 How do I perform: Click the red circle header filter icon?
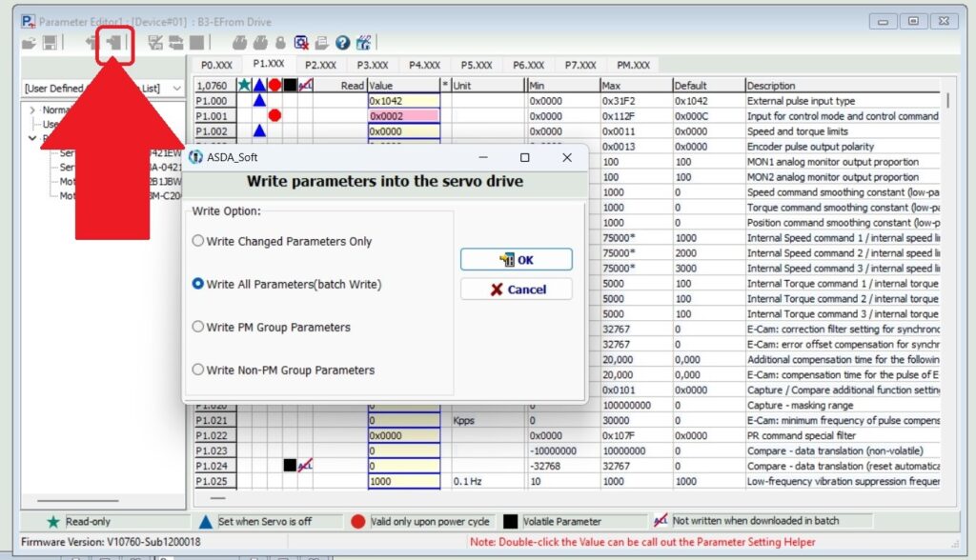[x=274, y=86]
